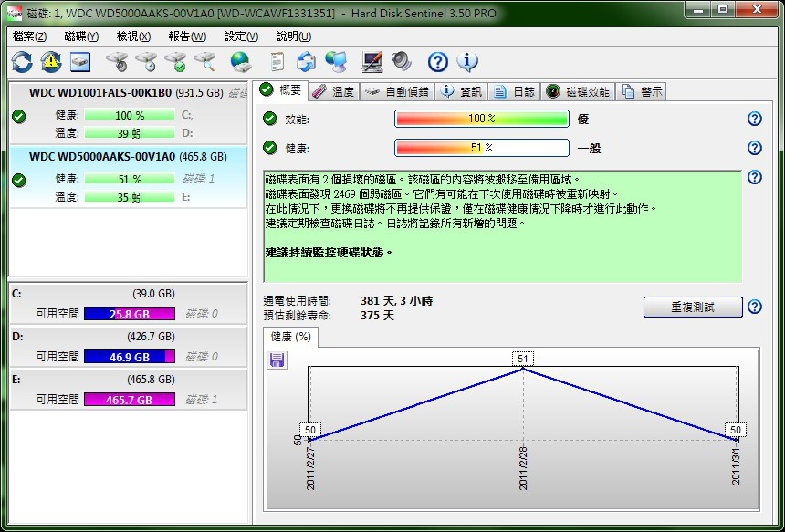Click the 39 temperature bar of WD1001FALS
Screen dimensions: 785x532
click(x=130, y=133)
